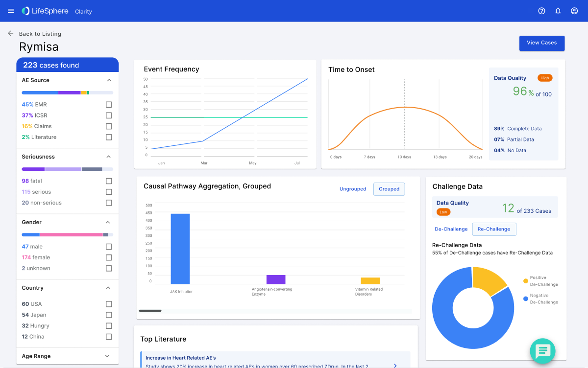Select the China country checkbox
The height and width of the screenshot is (368, 588).
point(109,337)
